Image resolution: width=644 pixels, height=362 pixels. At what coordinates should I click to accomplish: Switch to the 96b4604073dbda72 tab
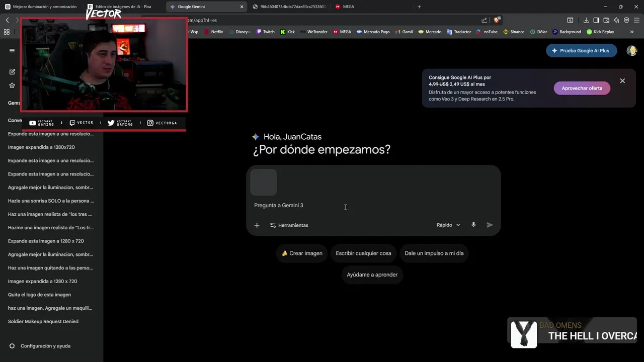(x=289, y=7)
